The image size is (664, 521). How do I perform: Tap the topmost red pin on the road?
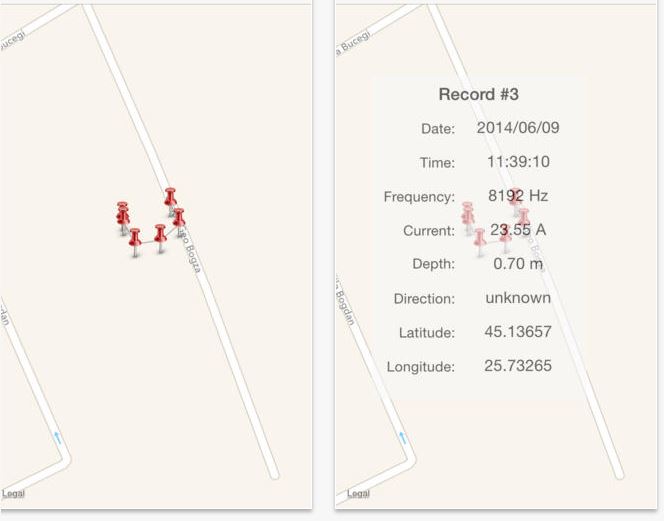click(170, 196)
